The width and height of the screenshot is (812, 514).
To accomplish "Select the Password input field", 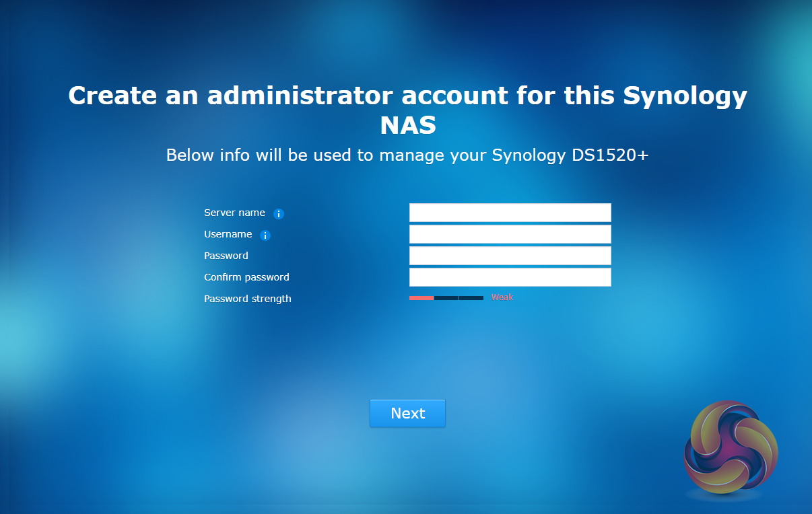I will (510, 256).
